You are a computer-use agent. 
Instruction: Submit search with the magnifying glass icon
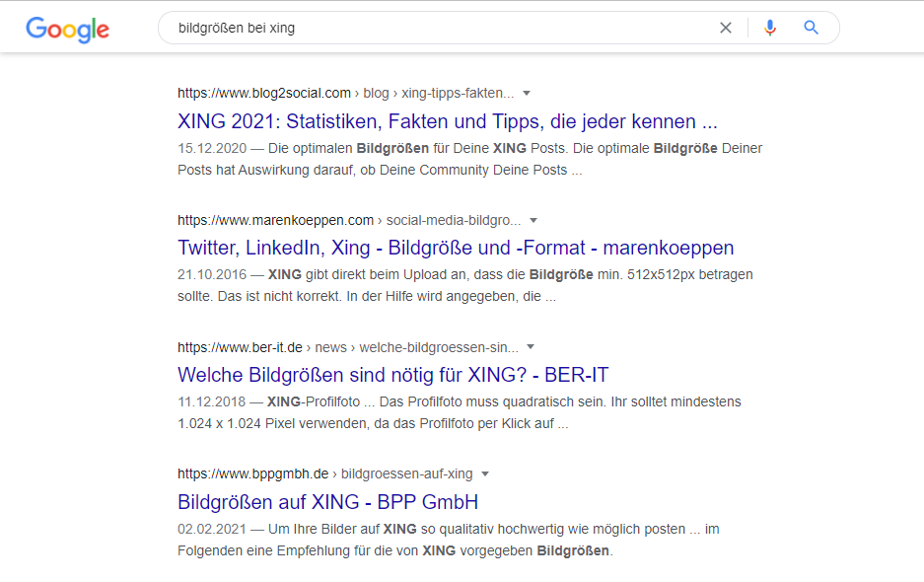coord(811,28)
